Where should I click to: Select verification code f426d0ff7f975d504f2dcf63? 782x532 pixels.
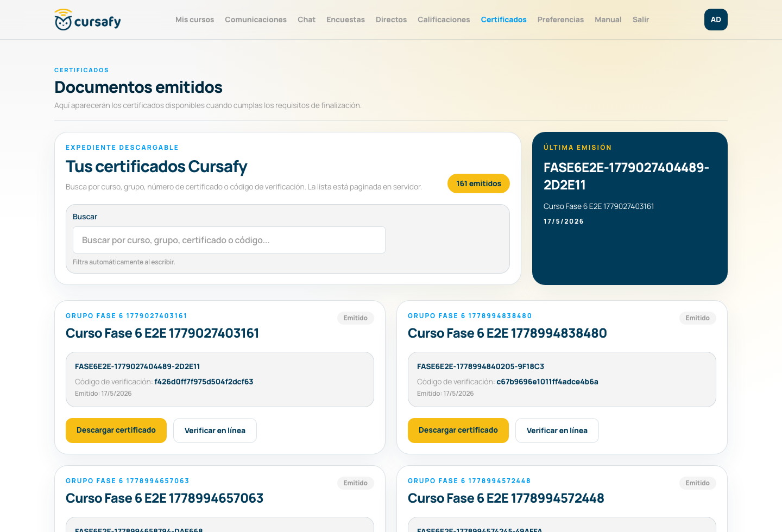[x=204, y=382]
